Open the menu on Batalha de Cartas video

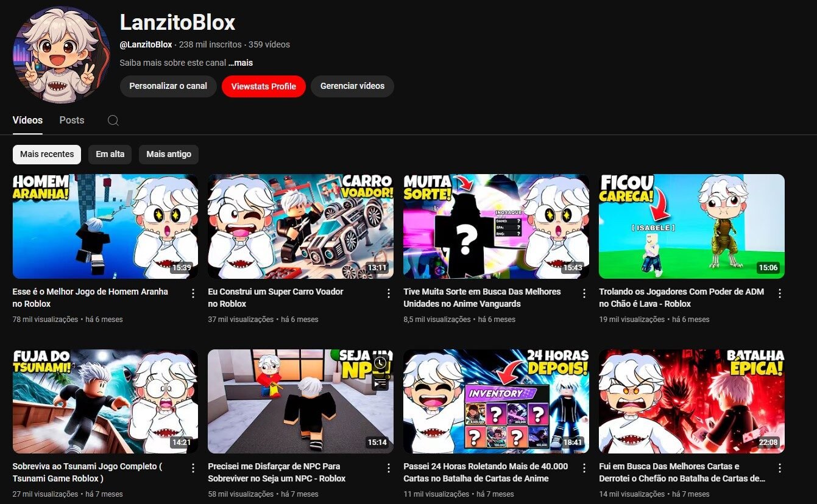pyautogui.click(x=780, y=468)
